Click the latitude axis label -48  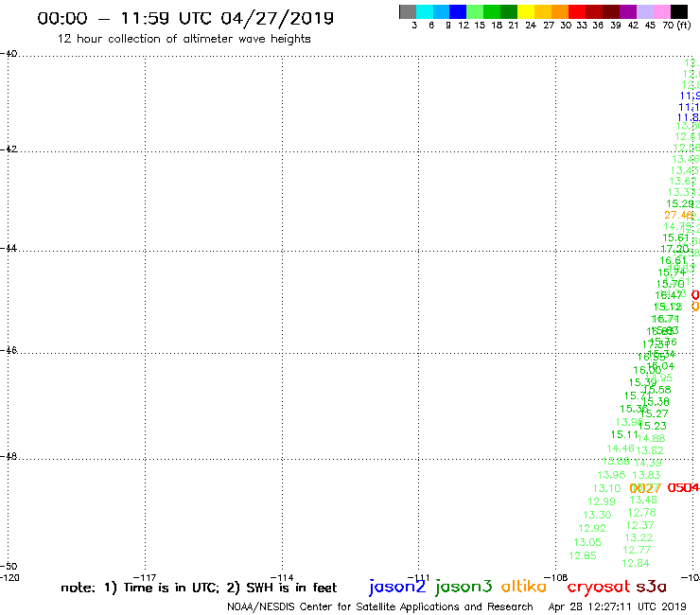(8, 456)
